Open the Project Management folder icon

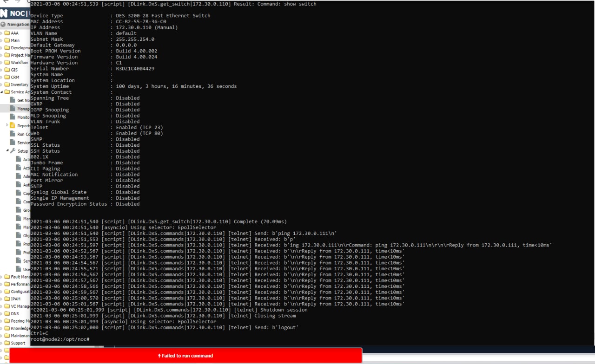pyautogui.click(x=7, y=55)
